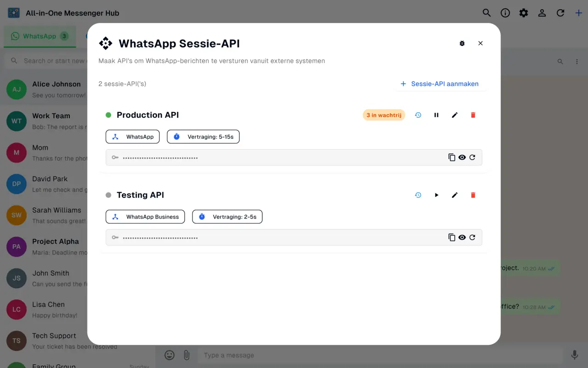Click Sessie-API aanmaken button
This screenshot has height=368, width=588.
tap(440, 84)
